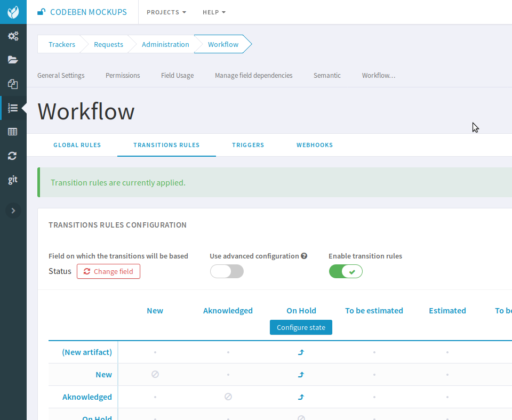Go to Administration in the breadcrumb
Viewport: 512px width, 420px height.
tap(165, 44)
